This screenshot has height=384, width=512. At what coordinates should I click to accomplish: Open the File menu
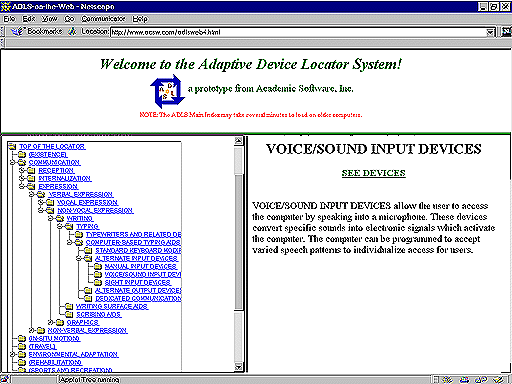point(9,19)
